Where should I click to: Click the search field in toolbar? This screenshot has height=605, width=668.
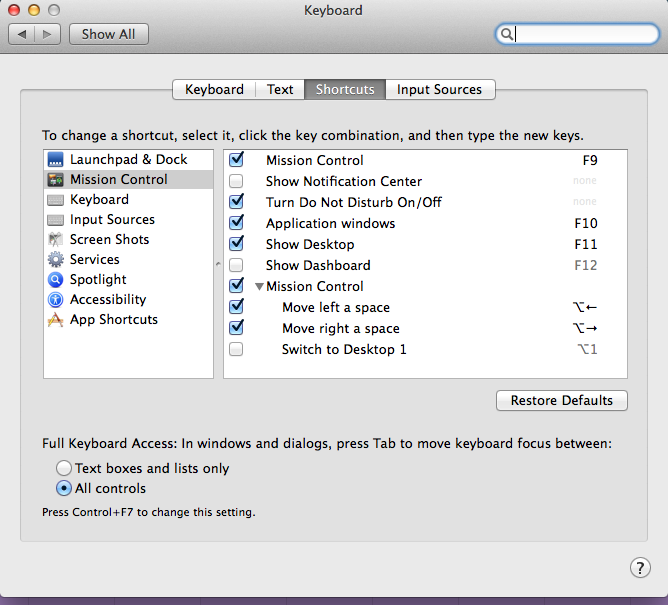pyautogui.click(x=580, y=34)
